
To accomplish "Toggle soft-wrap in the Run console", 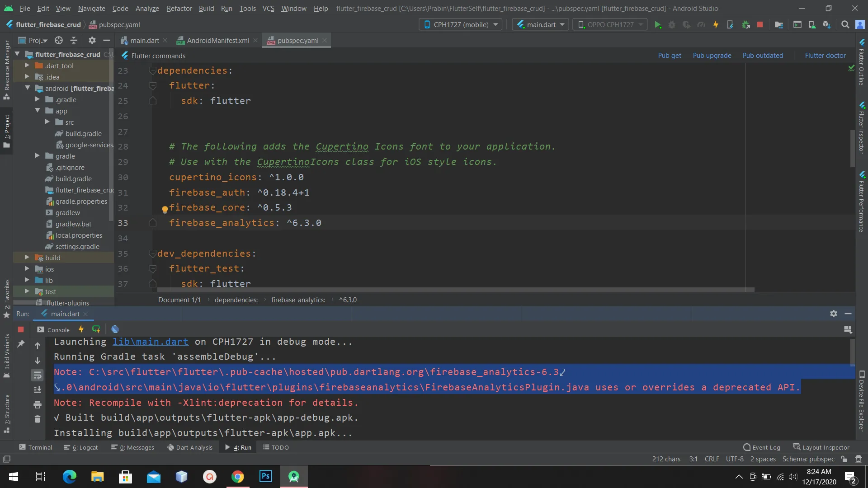I will tap(38, 375).
